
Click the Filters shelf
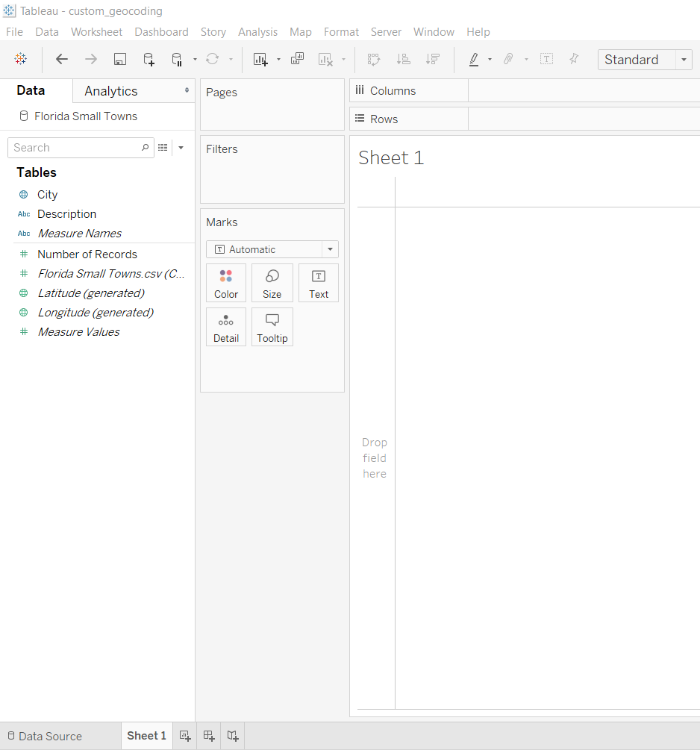click(272, 169)
